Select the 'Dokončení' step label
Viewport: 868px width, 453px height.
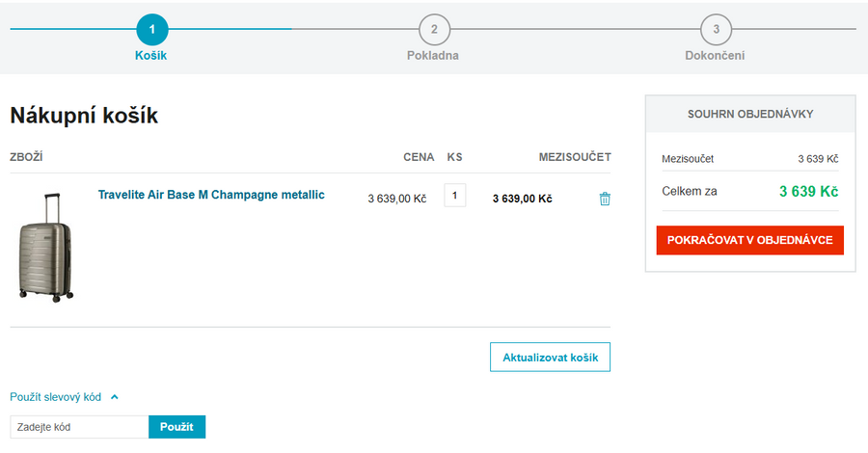coord(715,55)
